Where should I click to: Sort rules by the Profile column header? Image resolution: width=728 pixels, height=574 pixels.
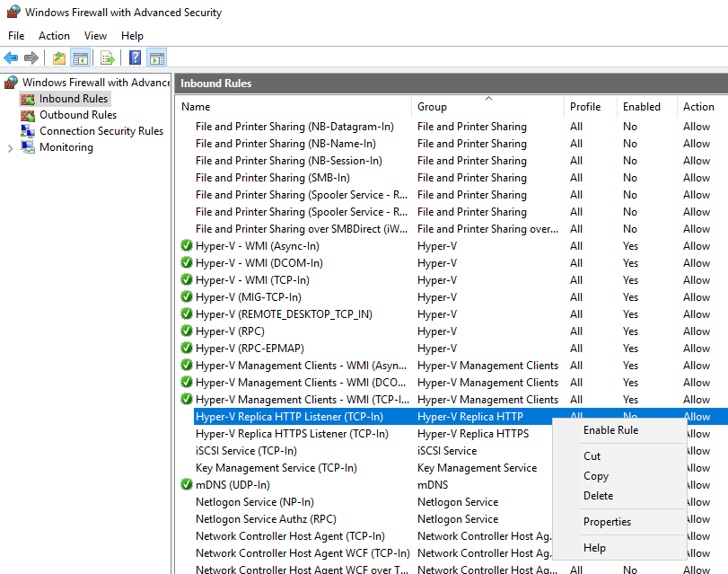pyautogui.click(x=591, y=107)
